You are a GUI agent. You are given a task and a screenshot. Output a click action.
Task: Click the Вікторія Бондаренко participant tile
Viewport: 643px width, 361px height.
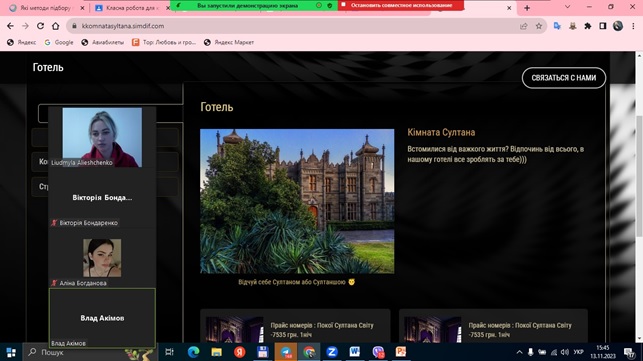click(x=102, y=198)
